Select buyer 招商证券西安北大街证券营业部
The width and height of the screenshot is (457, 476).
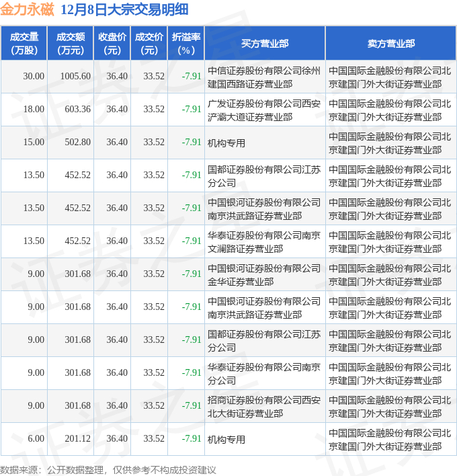[x=264, y=407]
